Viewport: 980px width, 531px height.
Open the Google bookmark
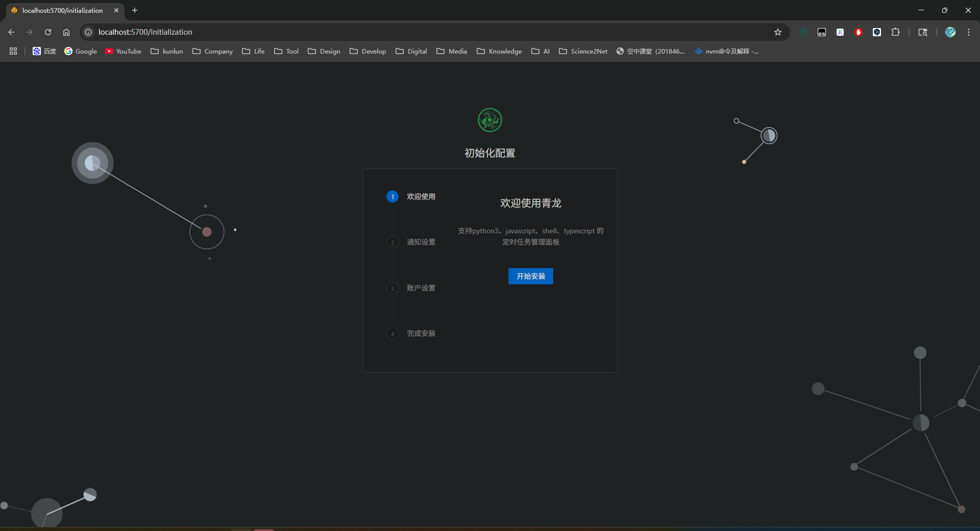(81, 51)
